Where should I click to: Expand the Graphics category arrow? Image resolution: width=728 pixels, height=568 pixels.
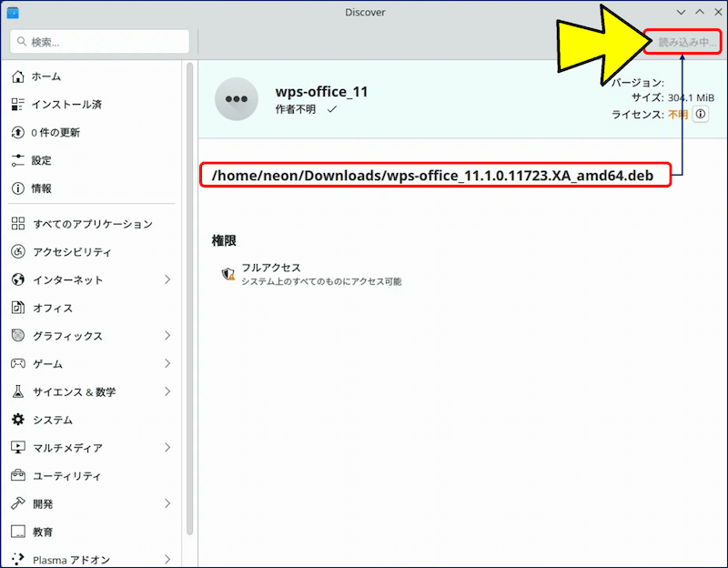point(167,336)
